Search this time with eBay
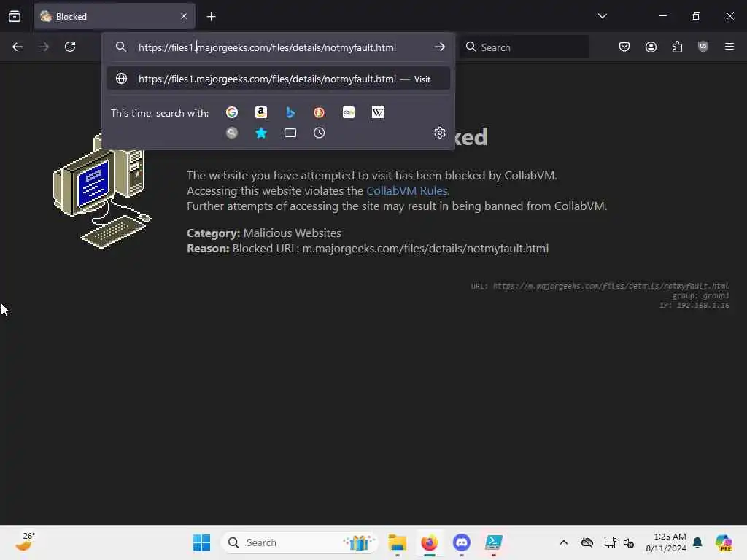 tap(349, 112)
